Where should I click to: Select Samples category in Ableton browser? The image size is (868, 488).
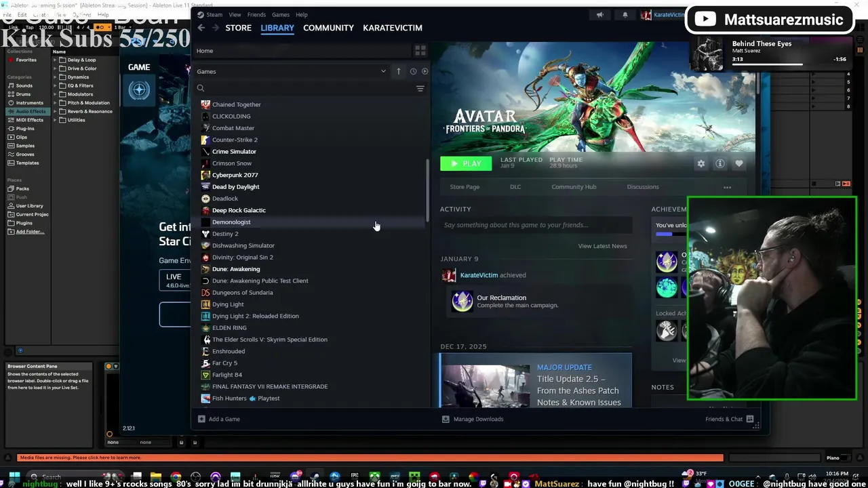pyautogui.click(x=21, y=146)
